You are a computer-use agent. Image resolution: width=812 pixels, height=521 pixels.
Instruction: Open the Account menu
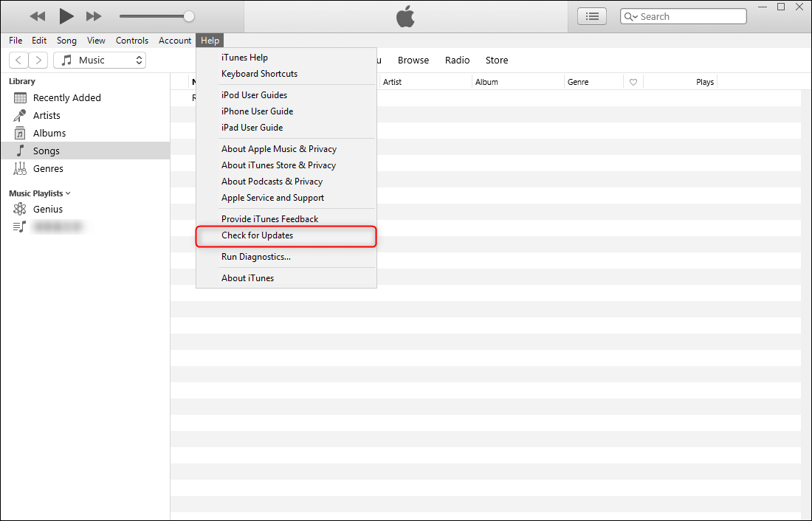175,41
